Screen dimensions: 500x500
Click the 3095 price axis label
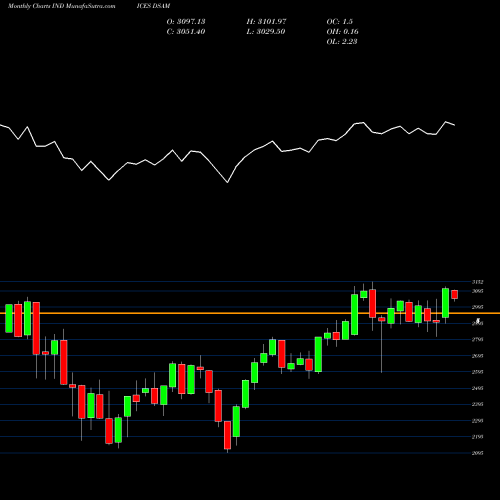pyautogui.click(x=478, y=291)
